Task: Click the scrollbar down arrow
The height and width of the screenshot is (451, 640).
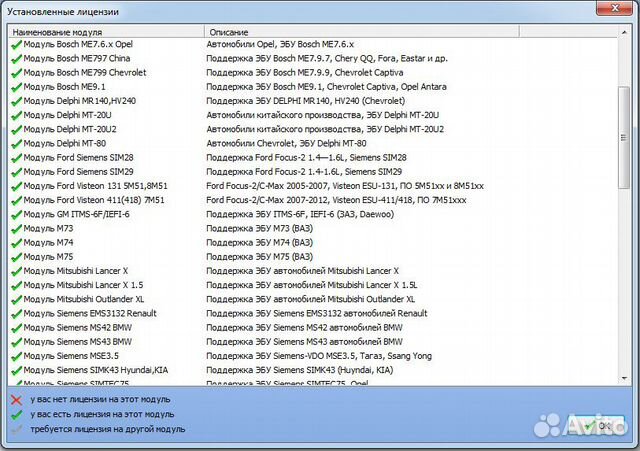Action: (624, 378)
